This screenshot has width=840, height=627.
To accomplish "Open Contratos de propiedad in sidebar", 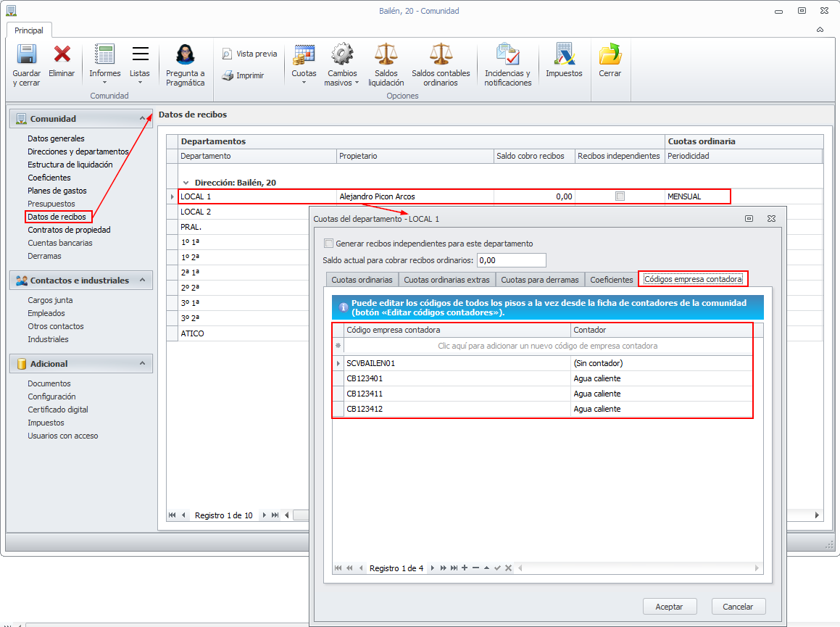I will 69,230.
